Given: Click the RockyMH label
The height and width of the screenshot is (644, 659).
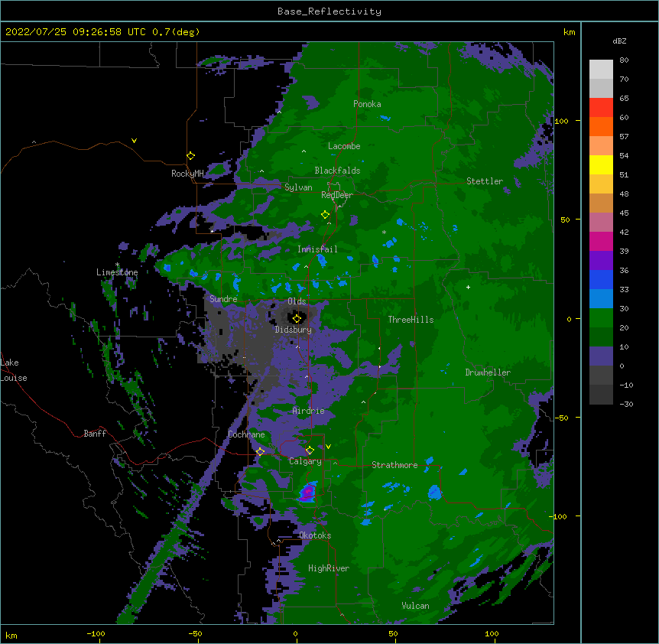Looking at the screenshot, I should click(187, 174).
